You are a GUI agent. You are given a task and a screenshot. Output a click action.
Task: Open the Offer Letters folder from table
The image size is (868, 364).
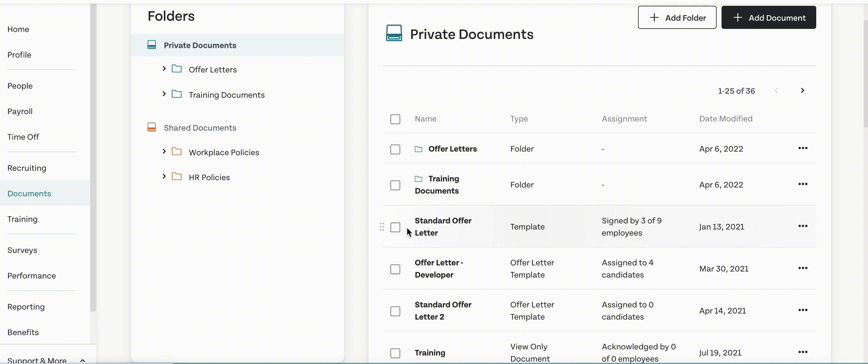coord(453,149)
